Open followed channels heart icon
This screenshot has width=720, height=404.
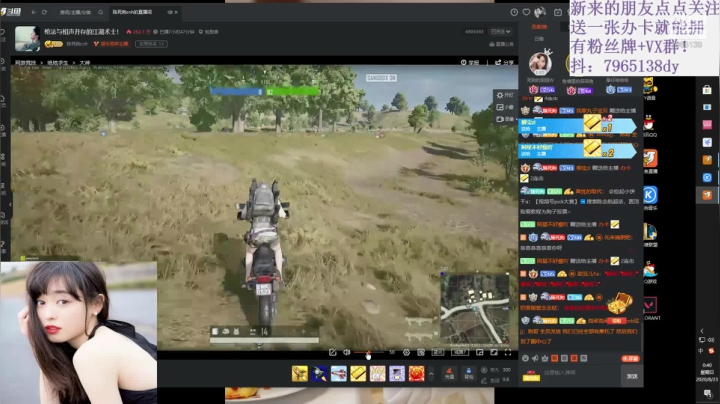(526, 12)
